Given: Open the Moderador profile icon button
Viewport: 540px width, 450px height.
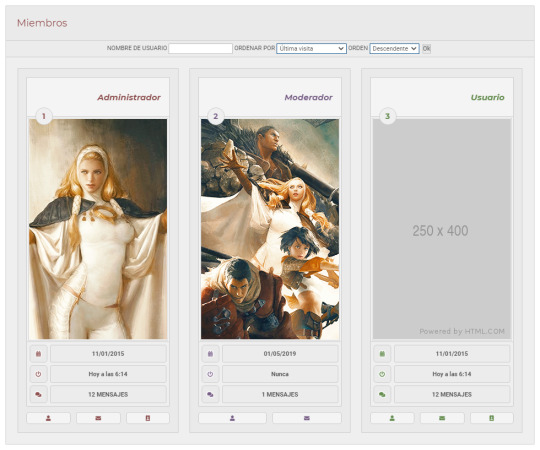Looking at the screenshot, I should coord(232,418).
